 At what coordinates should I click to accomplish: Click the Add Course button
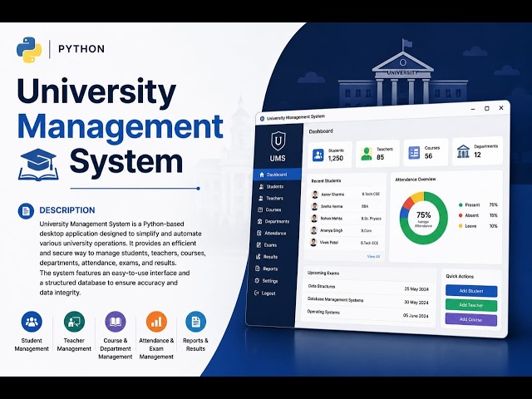471,319
